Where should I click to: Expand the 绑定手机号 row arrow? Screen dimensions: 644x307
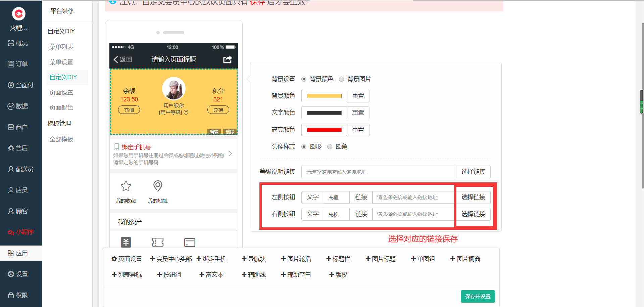tap(231, 153)
